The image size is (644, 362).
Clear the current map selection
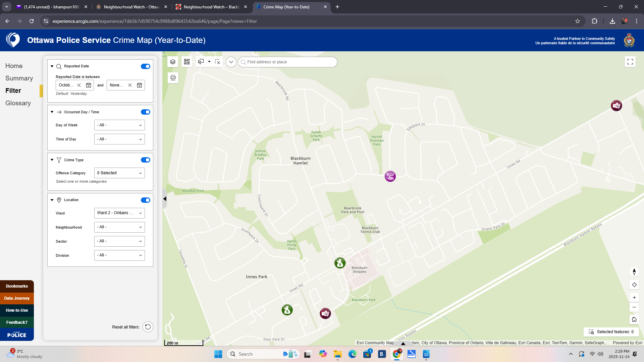[x=217, y=62]
